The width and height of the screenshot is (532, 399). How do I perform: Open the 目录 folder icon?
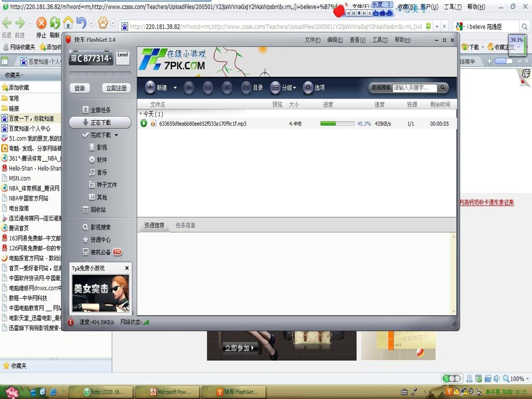click(x=246, y=88)
